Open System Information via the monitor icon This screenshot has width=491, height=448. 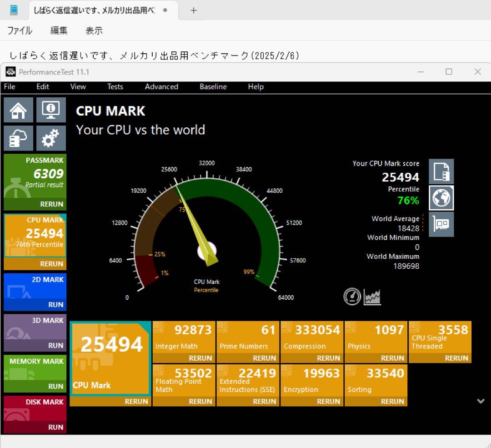pos(51,110)
